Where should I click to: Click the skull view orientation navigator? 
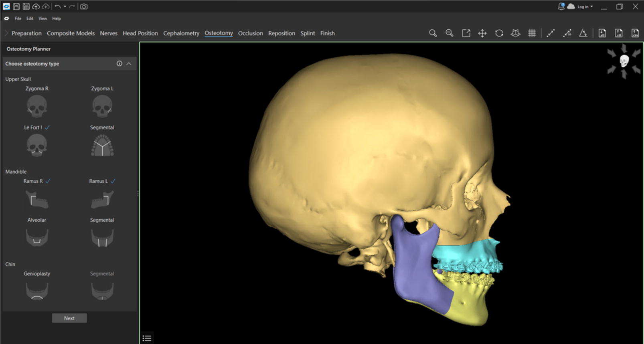[624, 61]
